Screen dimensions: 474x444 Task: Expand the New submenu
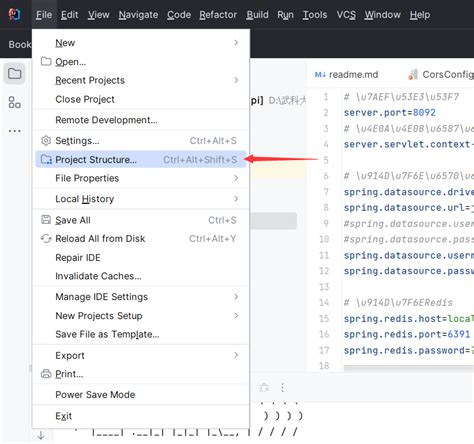tap(141, 43)
